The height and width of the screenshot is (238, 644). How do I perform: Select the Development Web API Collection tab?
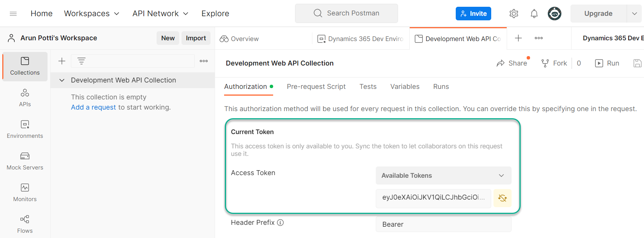pos(458,38)
